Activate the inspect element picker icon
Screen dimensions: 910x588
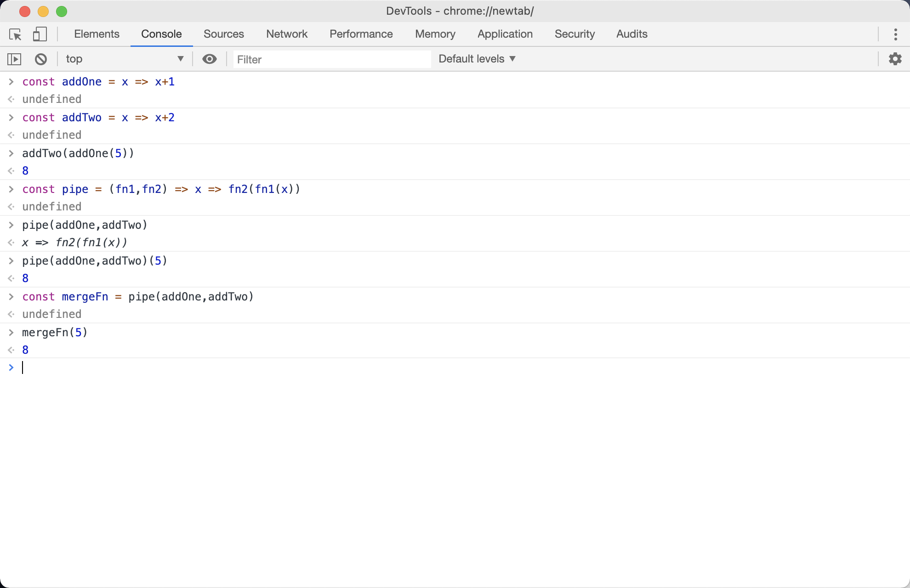point(15,34)
